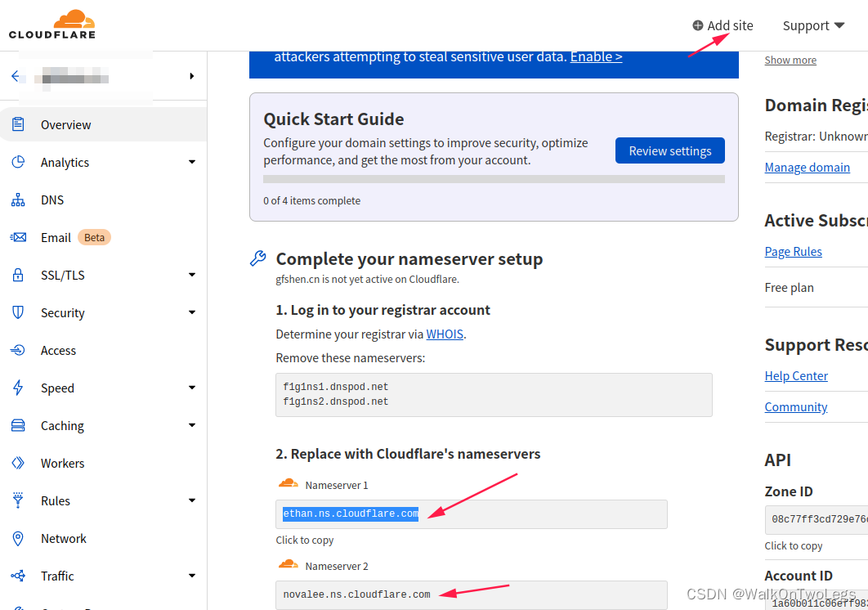Click the Beta badge next to Email
The height and width of the screenshot is (610, 868).
(x=94, y=237)
